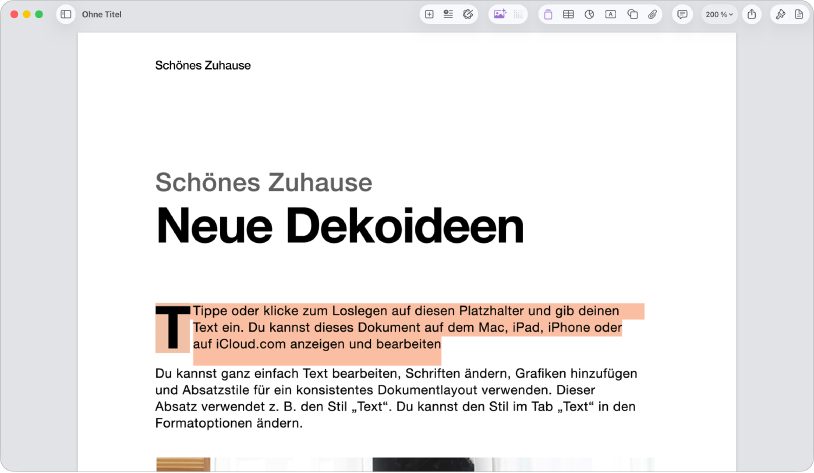Screen dimensions: 814x473
Task: Open the Document settings icon
Action: (799, 15)
